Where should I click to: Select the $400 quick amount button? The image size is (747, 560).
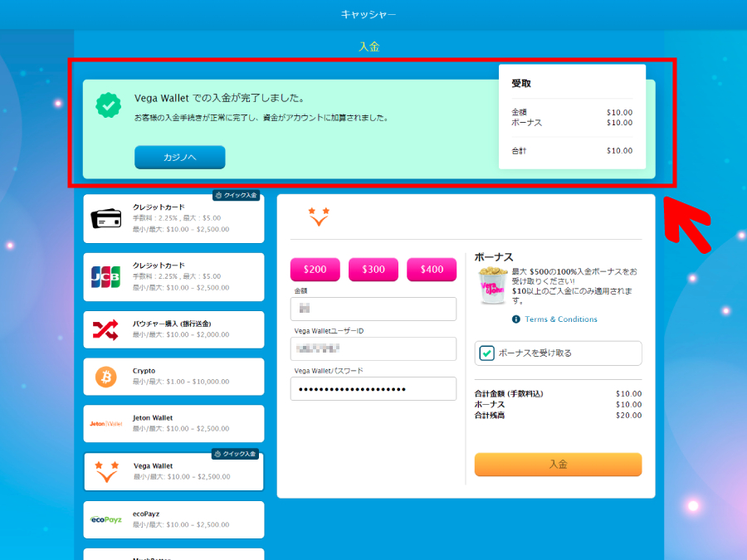432,270
